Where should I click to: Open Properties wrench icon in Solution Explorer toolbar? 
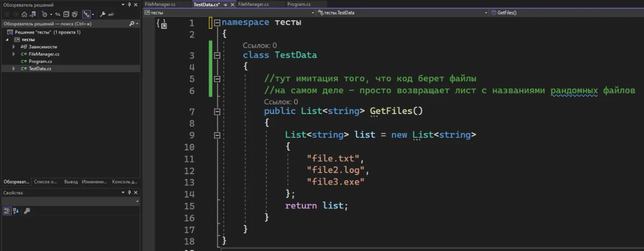tap(102, 14)
